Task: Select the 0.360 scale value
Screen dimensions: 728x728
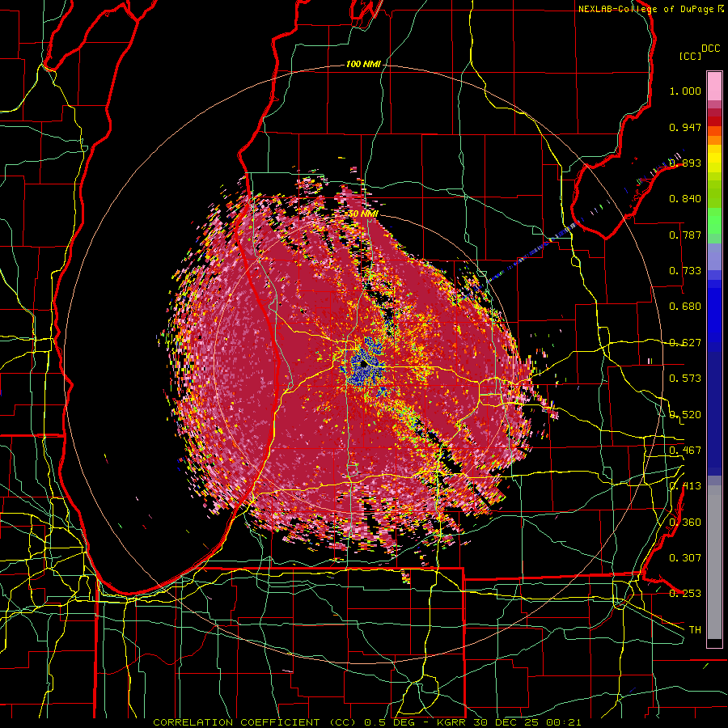Action: (x=685, y=523)
